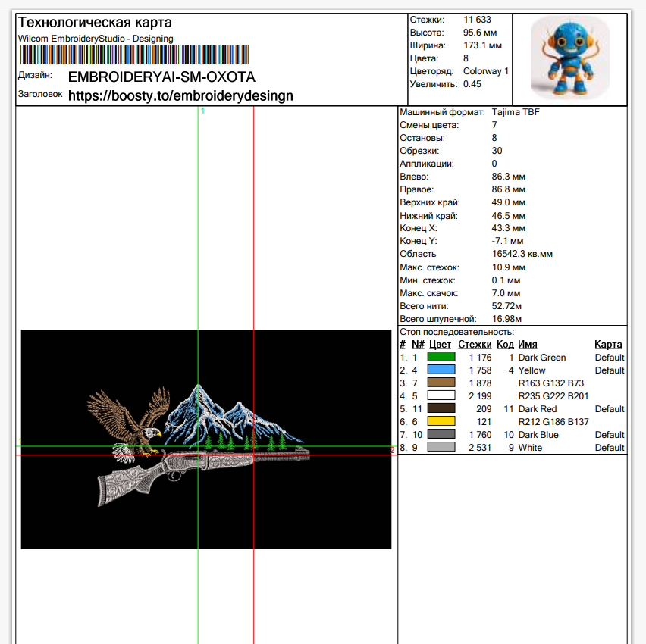646x644 pixels.
Task: Click the rifle in the embroidery preview
Action: [203, 476]
